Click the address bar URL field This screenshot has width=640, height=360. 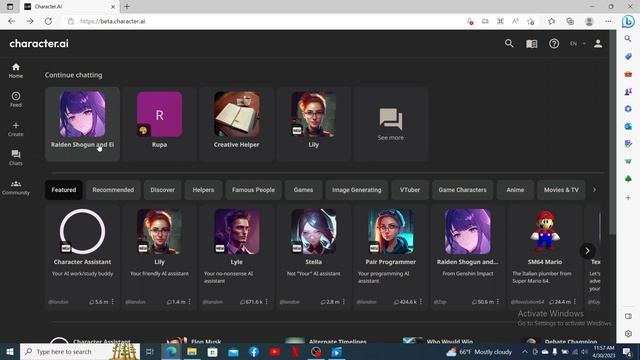tap(261, 21)
